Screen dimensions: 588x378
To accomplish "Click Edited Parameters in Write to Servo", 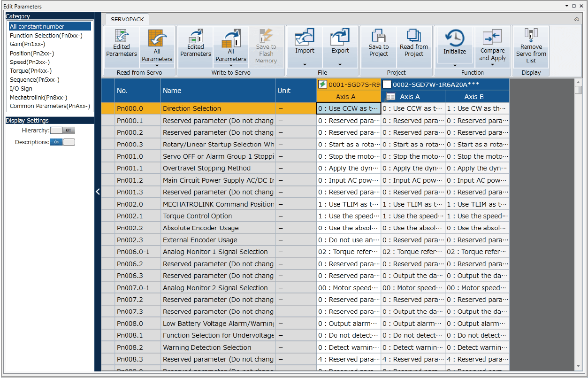I will point(195,43).
